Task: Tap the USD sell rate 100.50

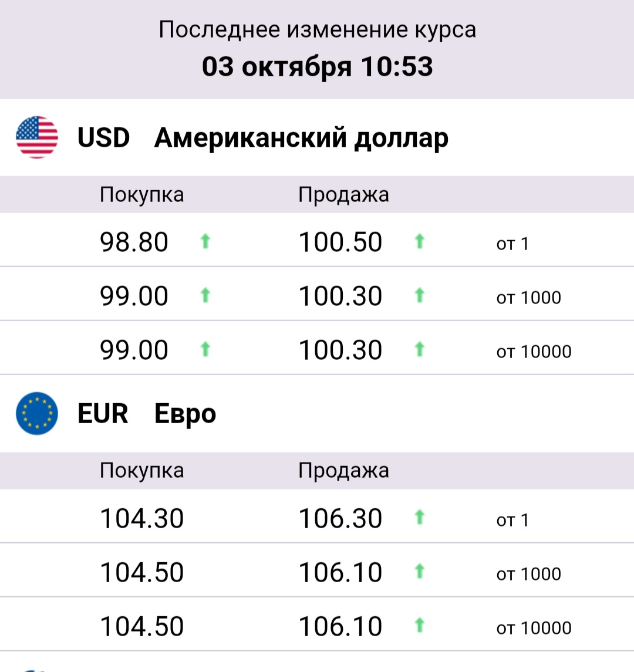Action: pos(340,242)
